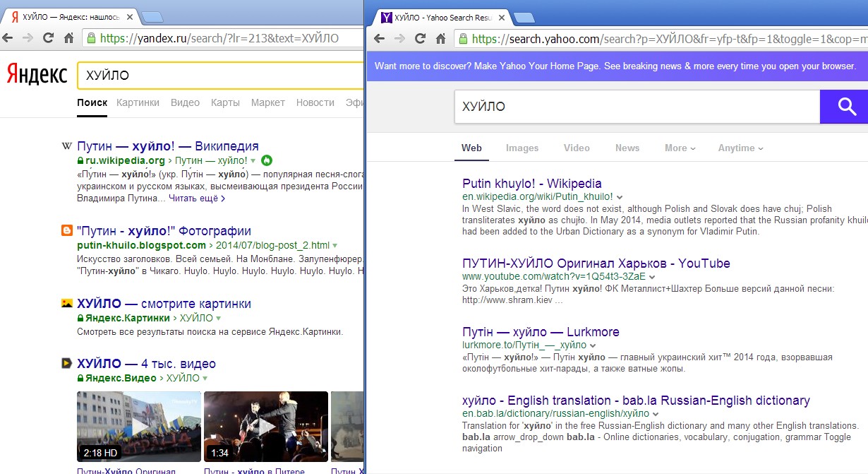Click the orange Blogger icon beside the Фотографии result
The width and height of the screenshot is (868, 474).
[67, 231]
